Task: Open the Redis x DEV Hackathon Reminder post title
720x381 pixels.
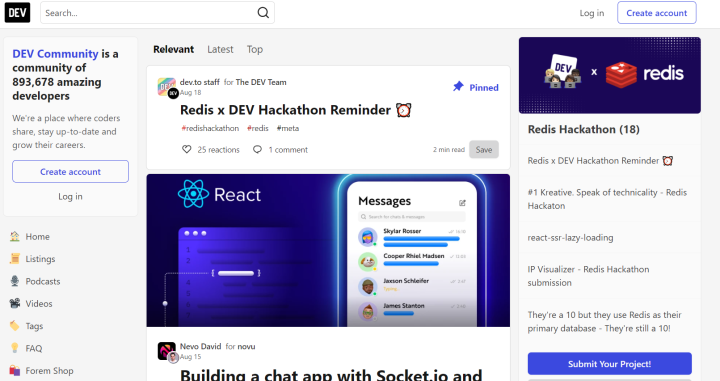Action: tap(295, 110)
